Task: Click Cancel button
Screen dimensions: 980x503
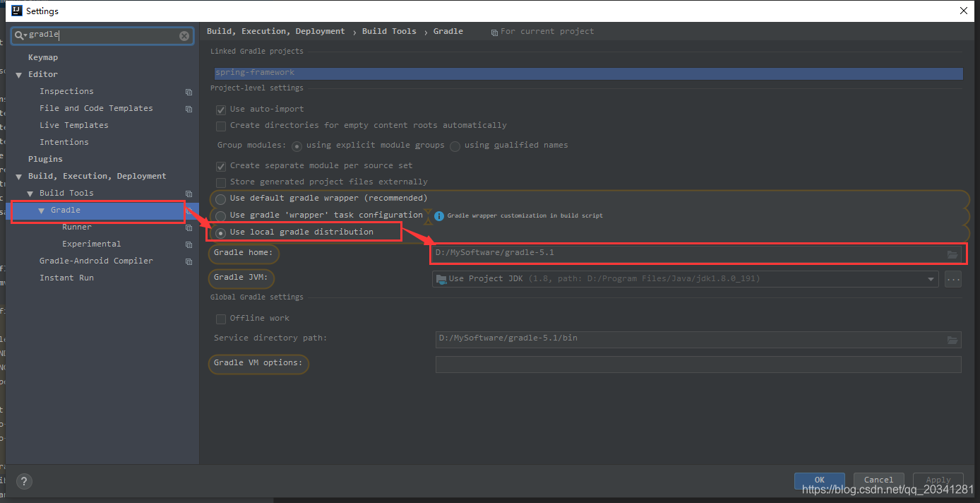Action: 879,480
